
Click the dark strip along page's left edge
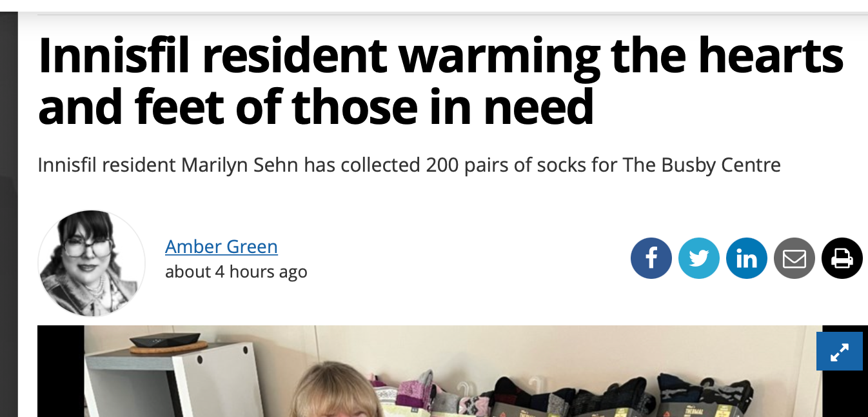coord(8,214)
